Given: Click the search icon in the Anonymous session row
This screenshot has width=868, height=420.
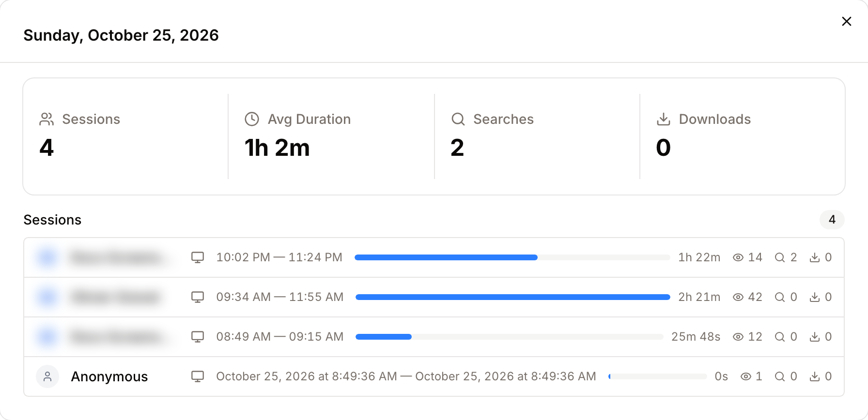Looking at the screenshot, I should (x=780, y=376).
